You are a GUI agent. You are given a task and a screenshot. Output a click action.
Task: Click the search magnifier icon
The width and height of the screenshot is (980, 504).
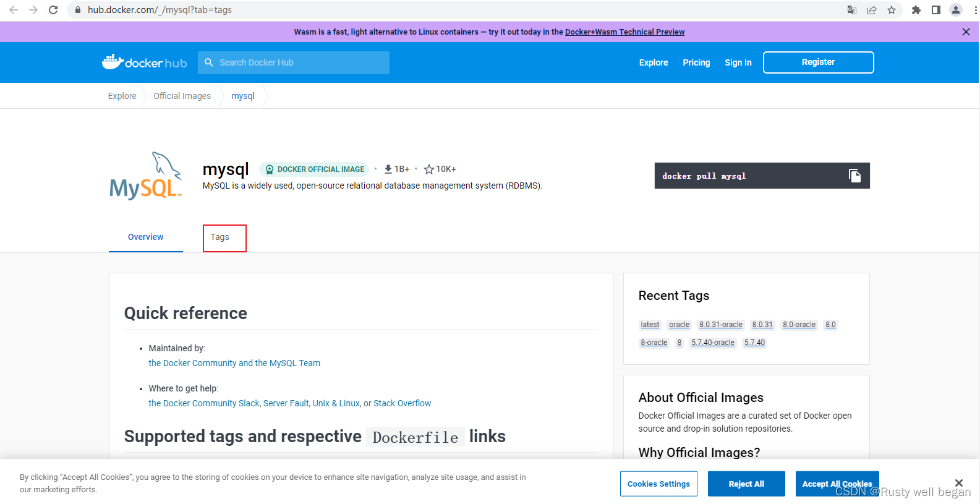pyautogui.click(x=209, y=62)
